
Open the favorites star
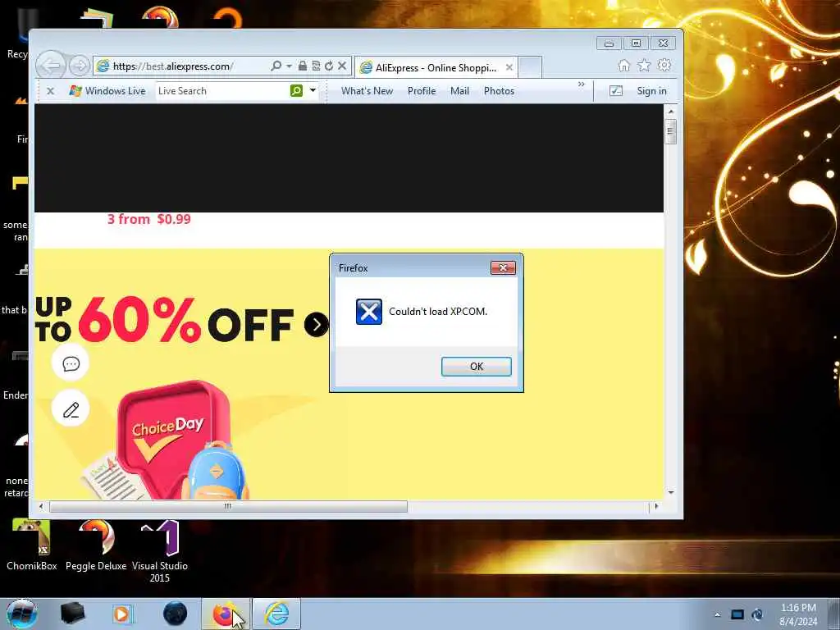point(644,66)
